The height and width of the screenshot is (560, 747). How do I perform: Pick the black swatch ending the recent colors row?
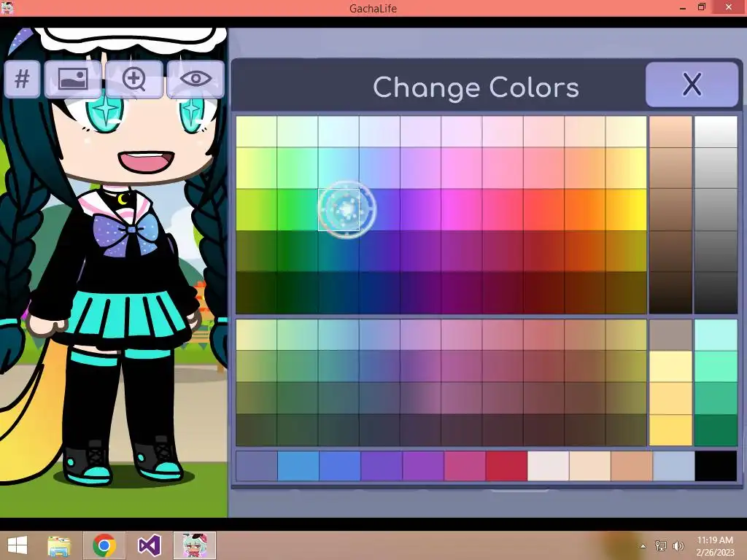tap(716, 466)
